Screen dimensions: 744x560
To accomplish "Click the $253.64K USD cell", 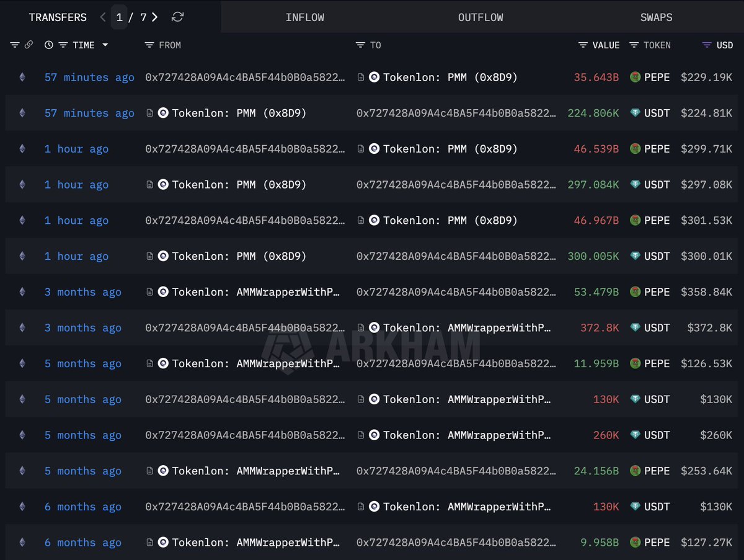I will point(706,471).
